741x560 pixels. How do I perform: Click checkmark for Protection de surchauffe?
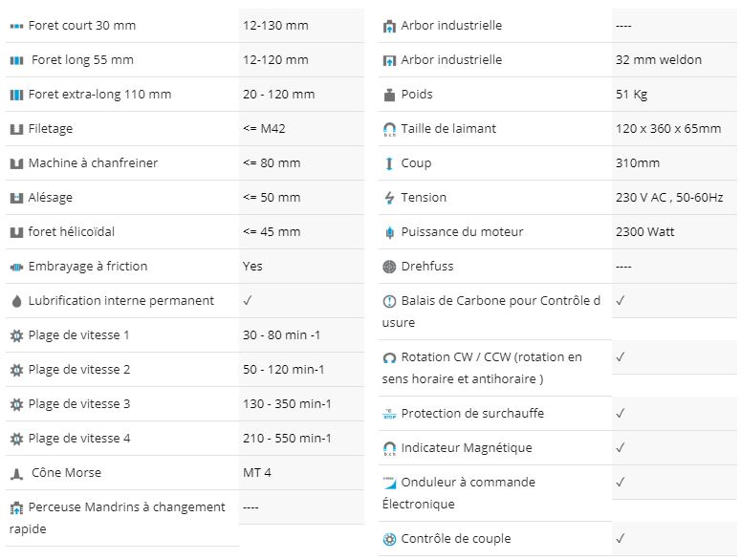coord(621,413)
